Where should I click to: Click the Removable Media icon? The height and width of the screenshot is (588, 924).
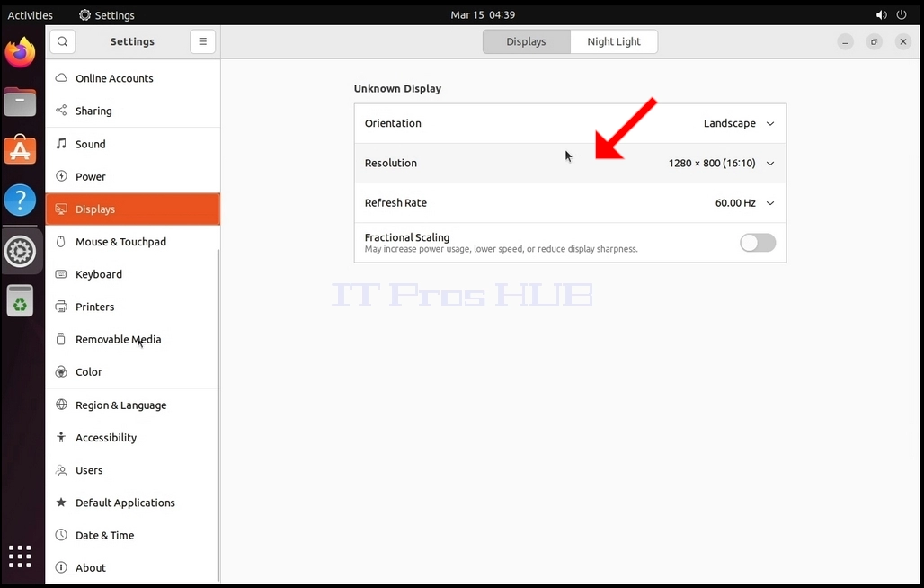pyautogui.click(x=61, y=339)
